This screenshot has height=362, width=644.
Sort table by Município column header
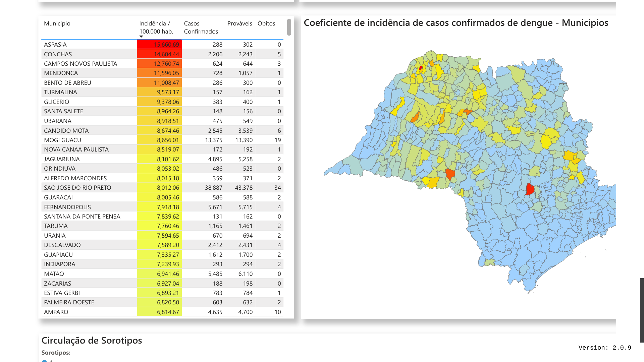[x=57, y=23]
